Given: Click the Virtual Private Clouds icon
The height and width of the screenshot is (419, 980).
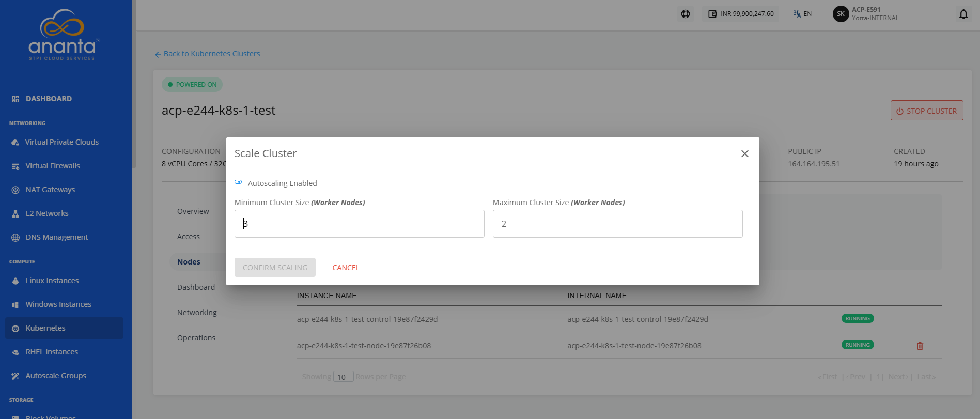Looking at the screenshot, I should (15, 142).
